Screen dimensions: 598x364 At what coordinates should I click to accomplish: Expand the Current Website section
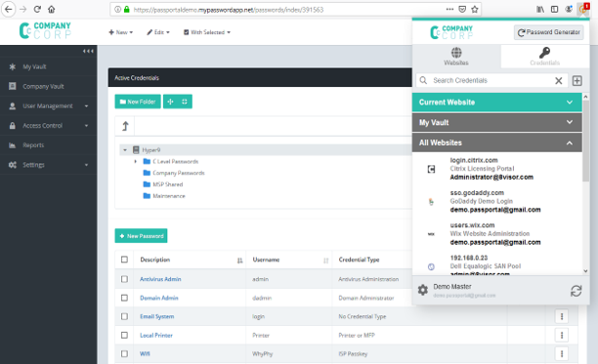[497, 102]
